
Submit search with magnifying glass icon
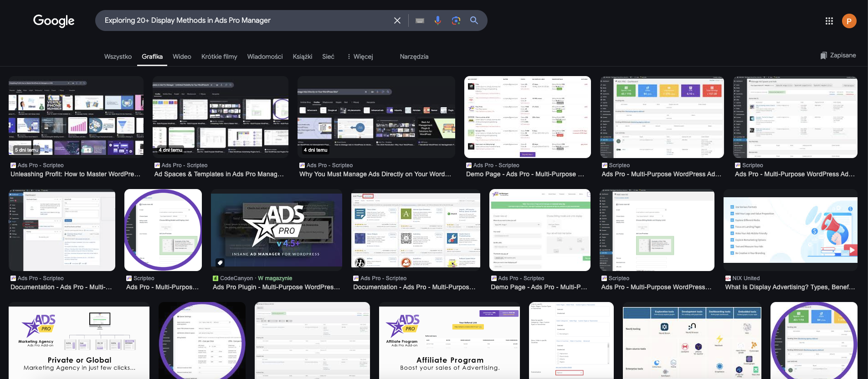tap(474, 20)
